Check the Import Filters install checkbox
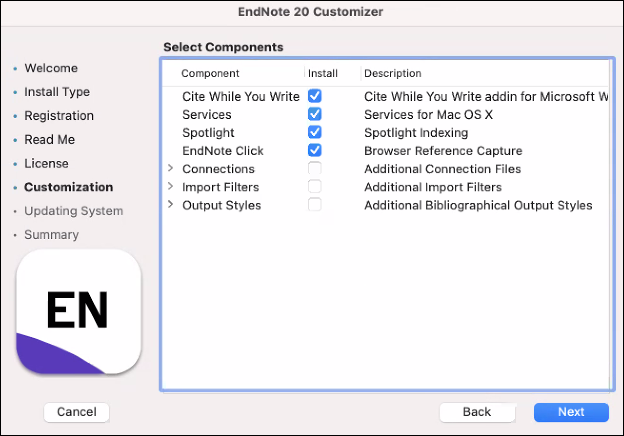 (314, 187)
